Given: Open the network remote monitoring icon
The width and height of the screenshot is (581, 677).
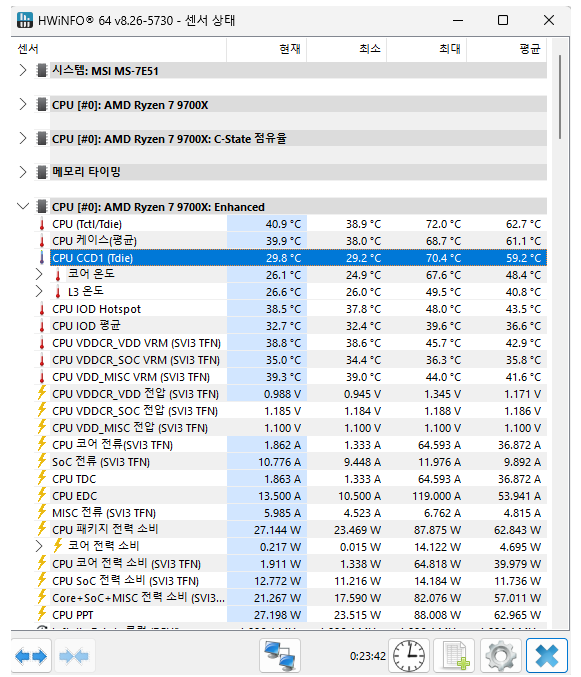Looking at the screenshot, I should [x=280, y=656].
